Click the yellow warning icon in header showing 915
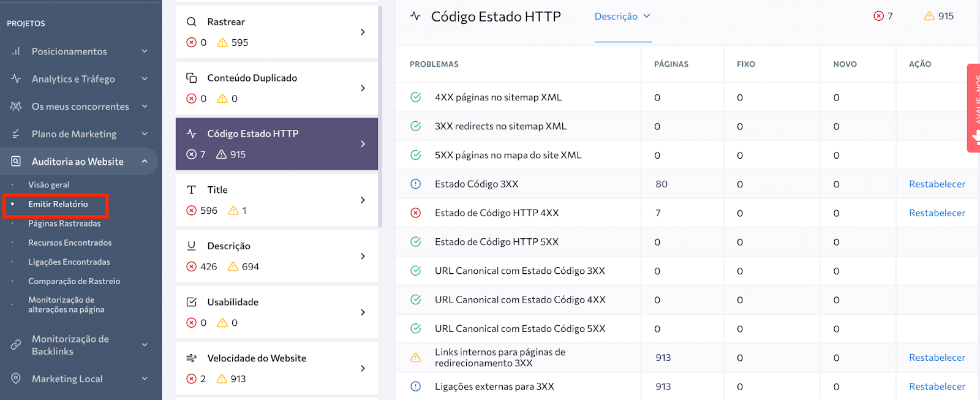Viewport: 980px width, 400px height. point(929,16)
